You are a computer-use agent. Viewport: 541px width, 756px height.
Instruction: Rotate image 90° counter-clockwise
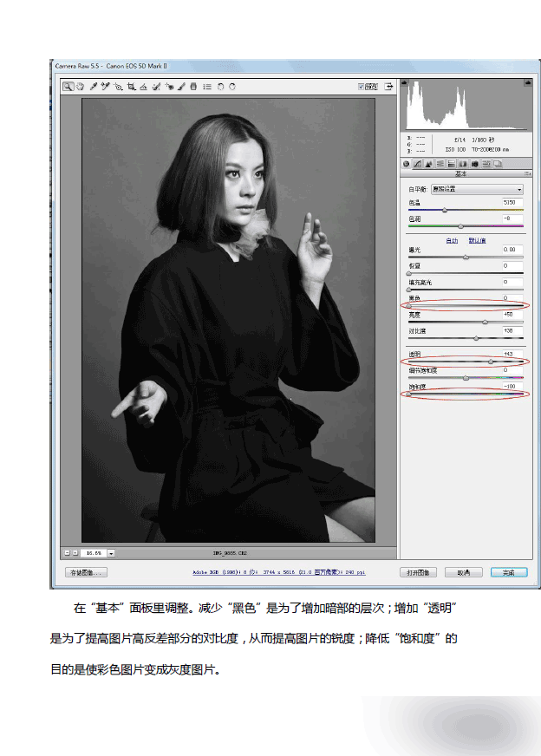coord(220,87)
